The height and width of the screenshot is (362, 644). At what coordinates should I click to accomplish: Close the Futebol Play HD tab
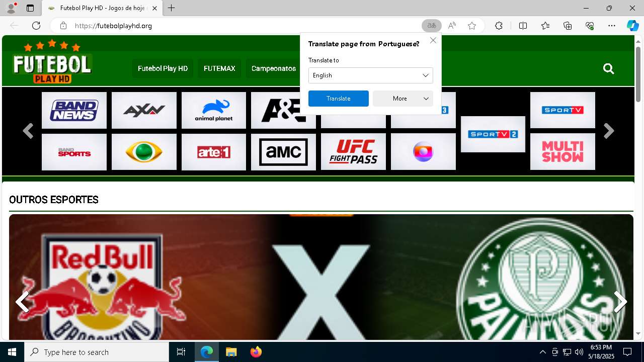[154, 8]
